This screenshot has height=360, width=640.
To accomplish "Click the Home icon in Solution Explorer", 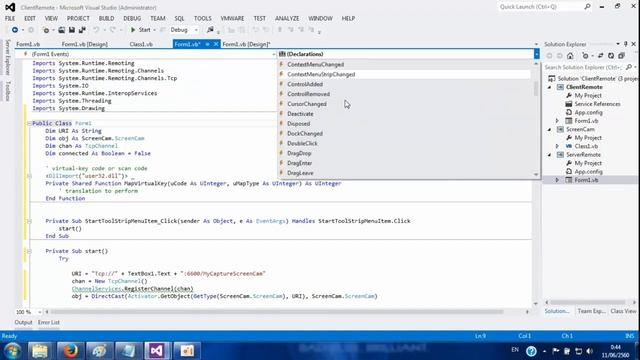I will click(x=570, y=56).
